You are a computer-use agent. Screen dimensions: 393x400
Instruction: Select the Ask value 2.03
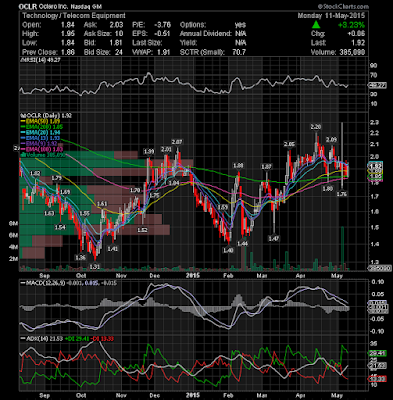coord(117,25)
